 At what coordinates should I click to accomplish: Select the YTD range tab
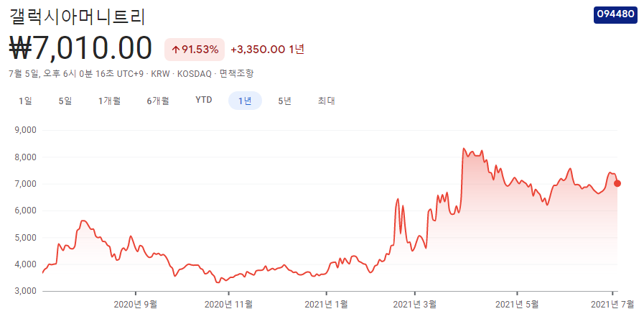pos(204,101)
